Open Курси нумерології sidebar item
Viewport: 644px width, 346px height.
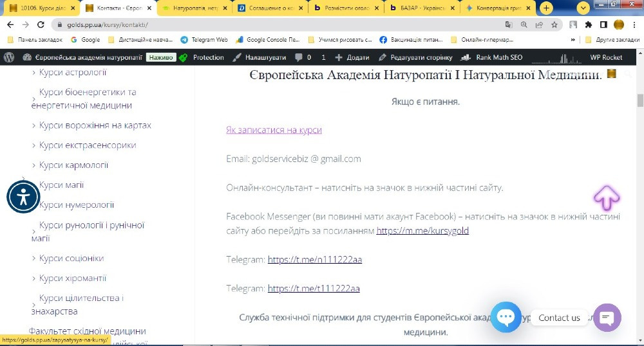tap(77, 205)
